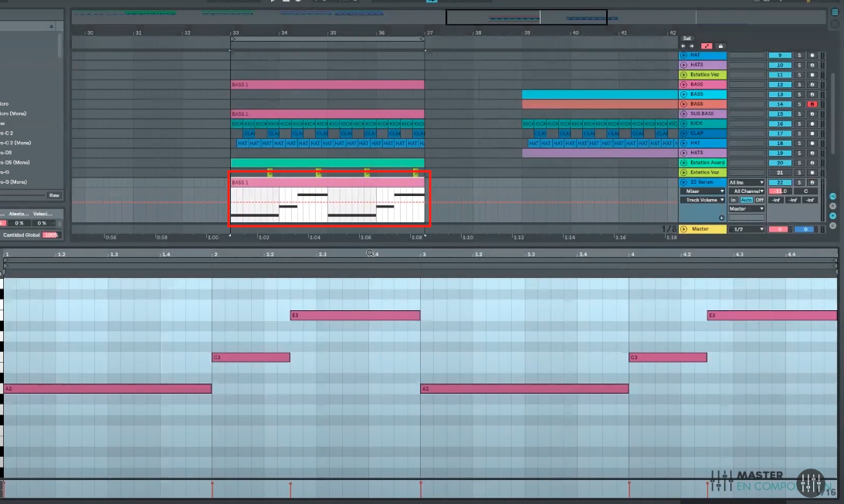Open Master track 1/2 output dropdown

click(746, 229)
